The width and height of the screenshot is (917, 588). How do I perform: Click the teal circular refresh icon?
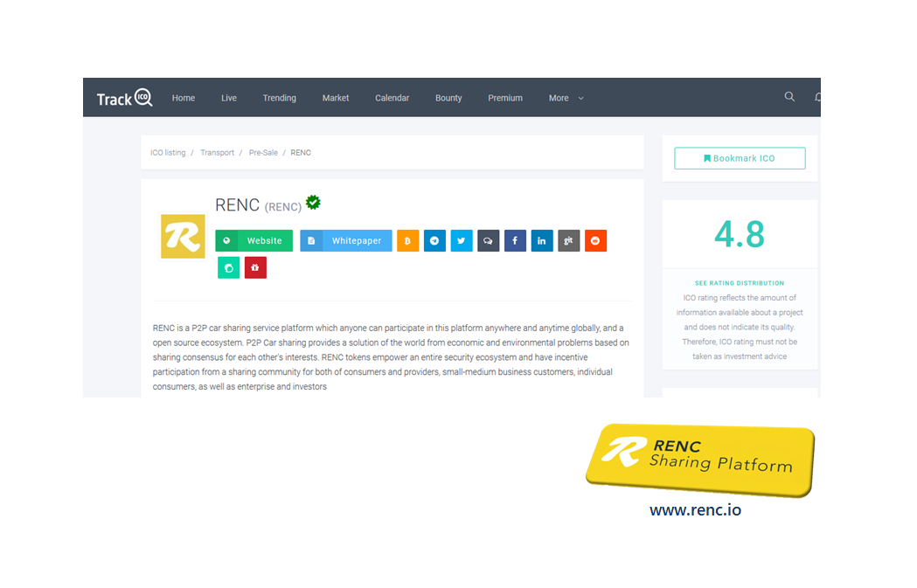tap(229, 267)
